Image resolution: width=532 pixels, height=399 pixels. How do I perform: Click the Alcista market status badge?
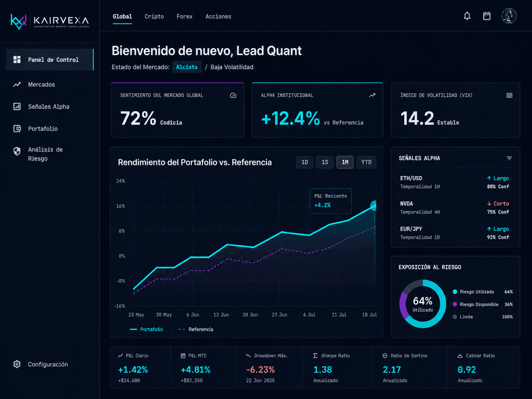(x=187, y=67)
